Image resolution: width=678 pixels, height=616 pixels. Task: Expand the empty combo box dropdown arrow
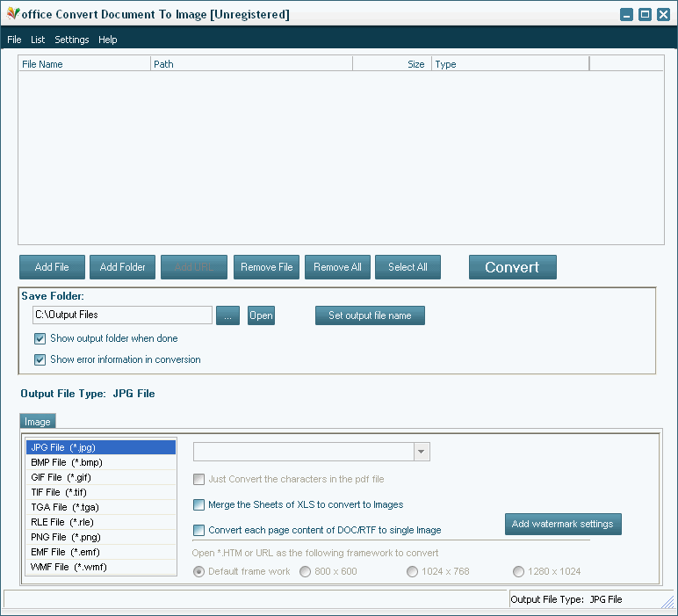click(422, 452)
